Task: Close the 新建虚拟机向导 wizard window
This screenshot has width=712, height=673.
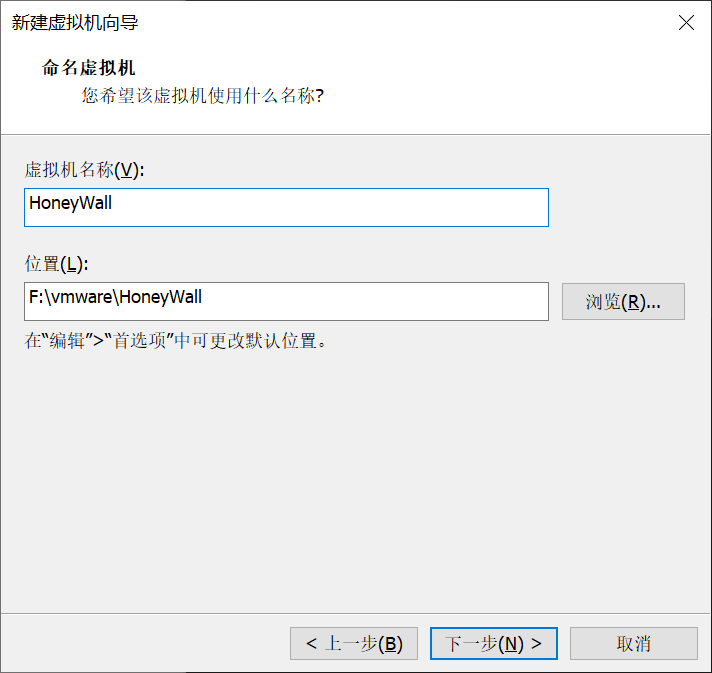Action: 686,22
